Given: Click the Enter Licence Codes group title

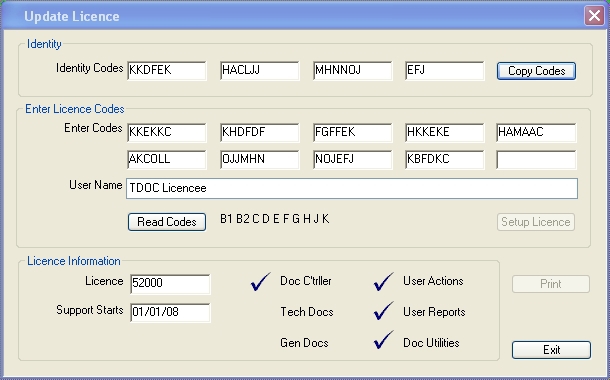Looking at the screenshot, I should point(75,109).
